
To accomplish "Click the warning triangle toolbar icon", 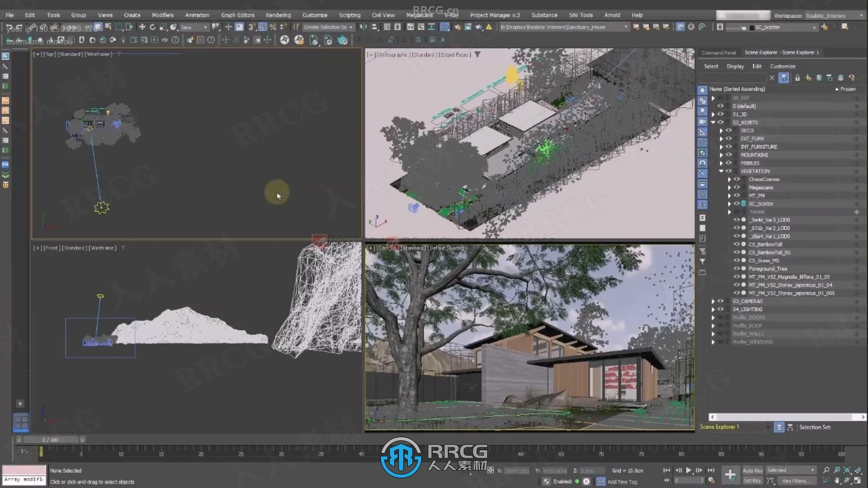I will (489, 27).
